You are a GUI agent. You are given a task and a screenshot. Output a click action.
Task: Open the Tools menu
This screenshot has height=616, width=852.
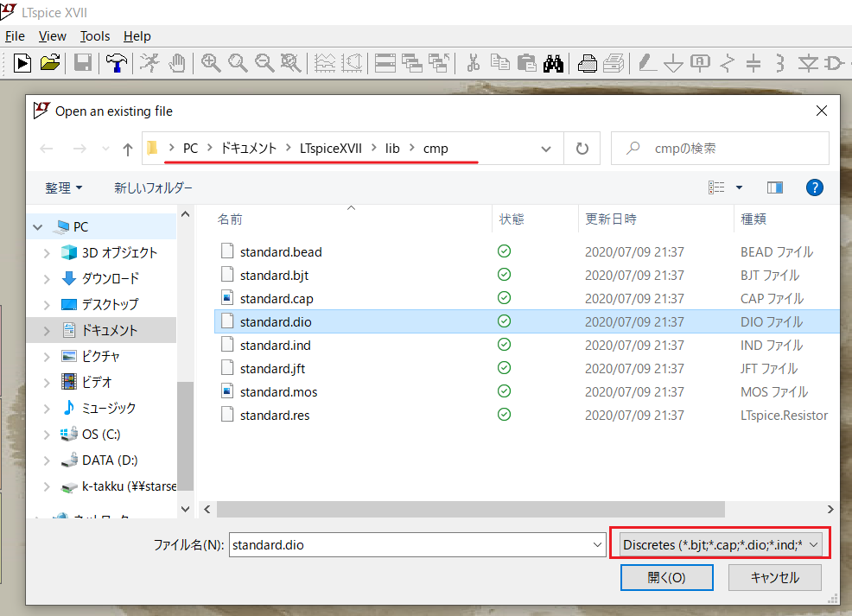[x=95, y=36]
